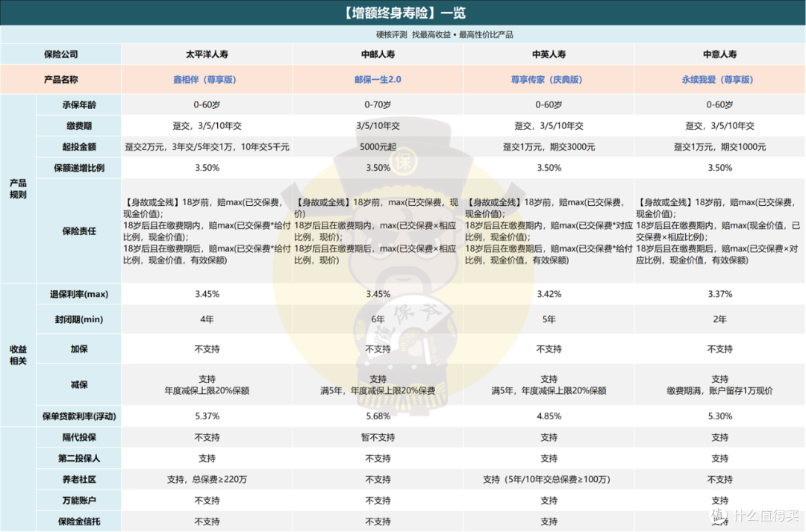The width and height of the screenshot is (806, 532).
Task: Click the 缴费期 row label
Action: point(79,126)
